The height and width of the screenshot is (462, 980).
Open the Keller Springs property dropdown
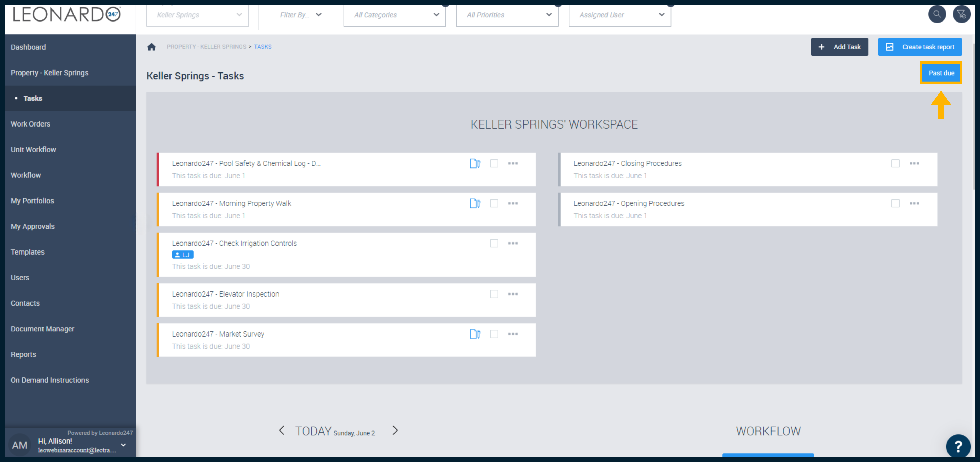pos(197,15)
